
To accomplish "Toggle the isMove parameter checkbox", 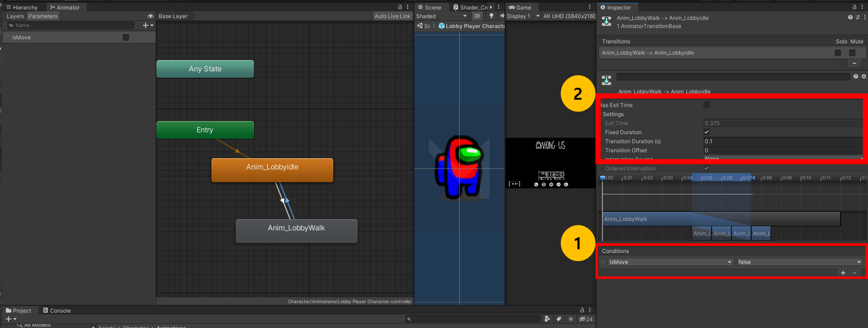I will tap(126, 37).
